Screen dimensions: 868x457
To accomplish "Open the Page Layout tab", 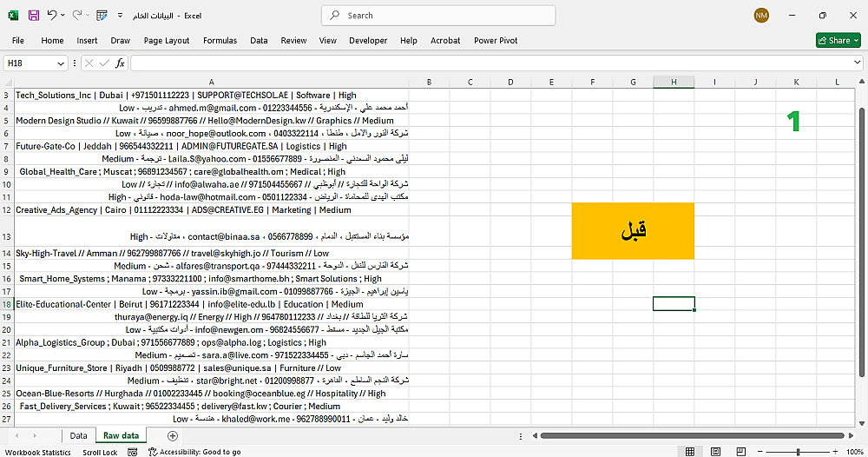I will (x=167, y=41).
